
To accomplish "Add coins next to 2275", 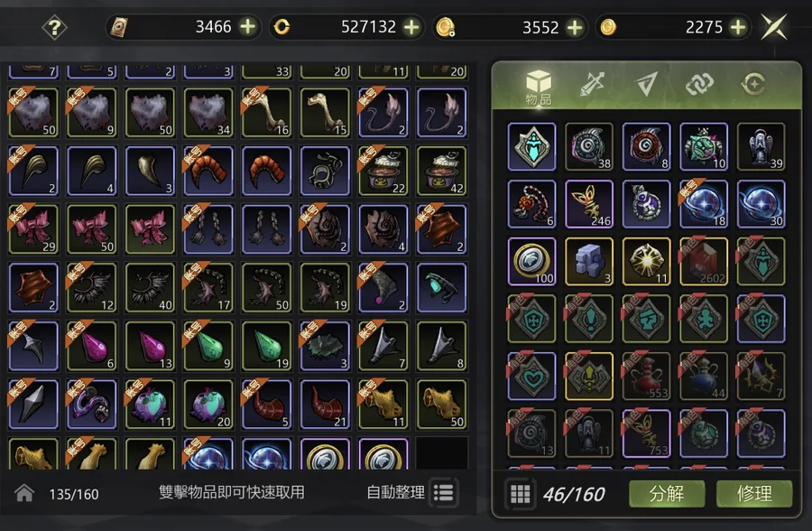I will pyautogui.click(x=738, y=27).
